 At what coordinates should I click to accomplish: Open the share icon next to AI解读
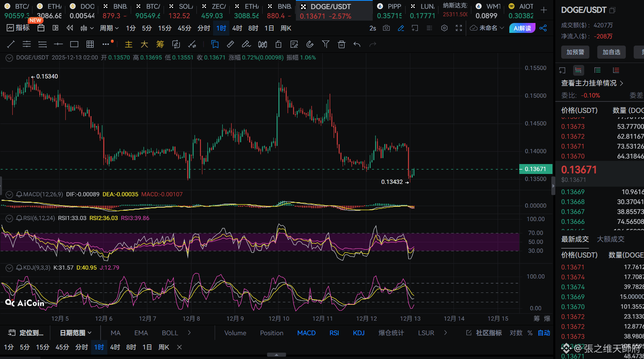click(x=543, y=28)
